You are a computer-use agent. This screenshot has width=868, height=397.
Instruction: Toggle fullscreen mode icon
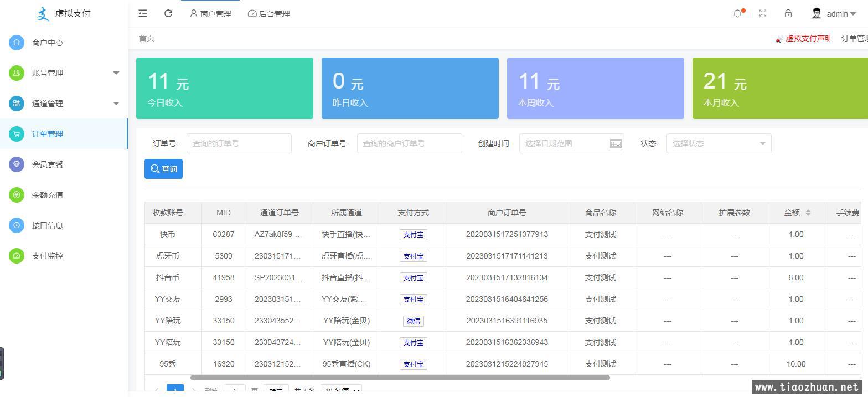[x=763, y=13]
